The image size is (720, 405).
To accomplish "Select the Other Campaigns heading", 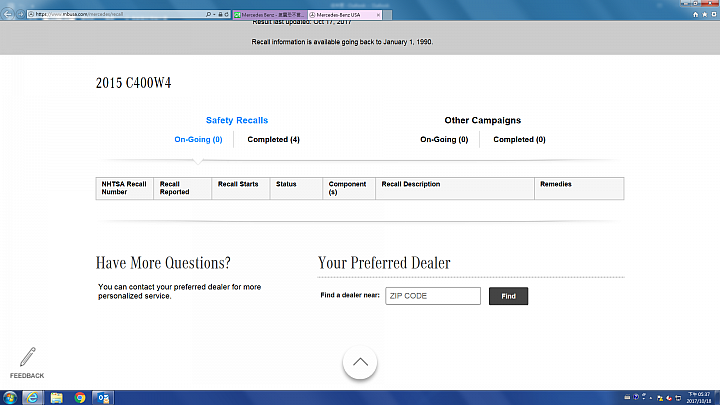I will tap(483, 120).
